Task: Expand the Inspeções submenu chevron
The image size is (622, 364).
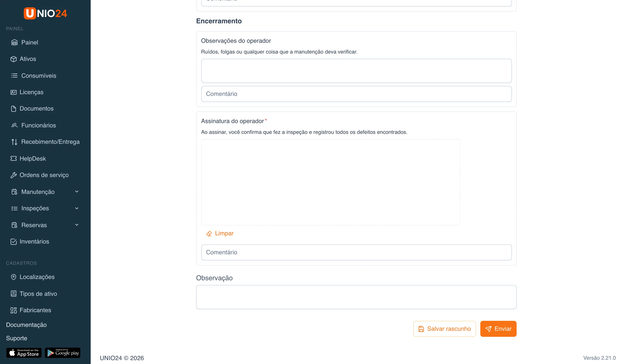Action: (x=77, y=209)
